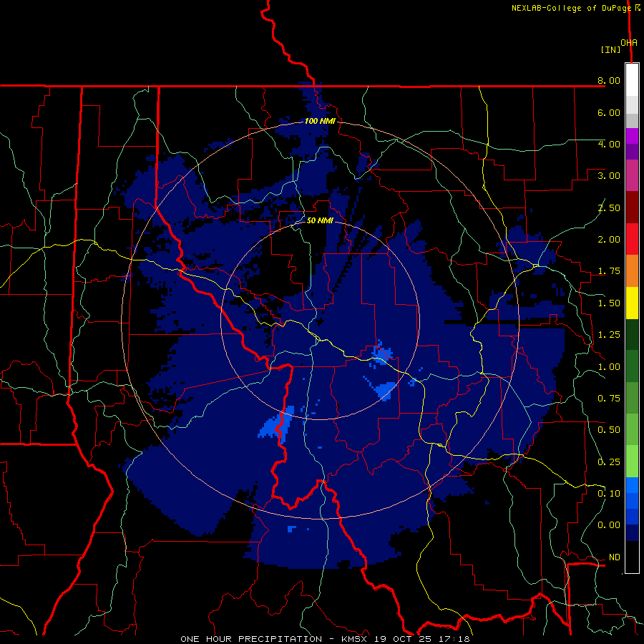Select the 0.10 legend value
This screenshot has width=644, height=644.
pos(609,494)
